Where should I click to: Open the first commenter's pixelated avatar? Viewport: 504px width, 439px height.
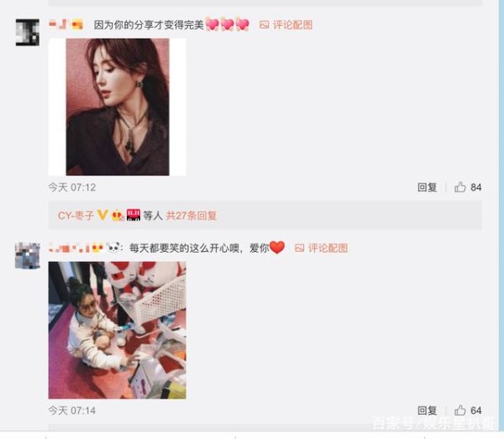click(28, 33)
